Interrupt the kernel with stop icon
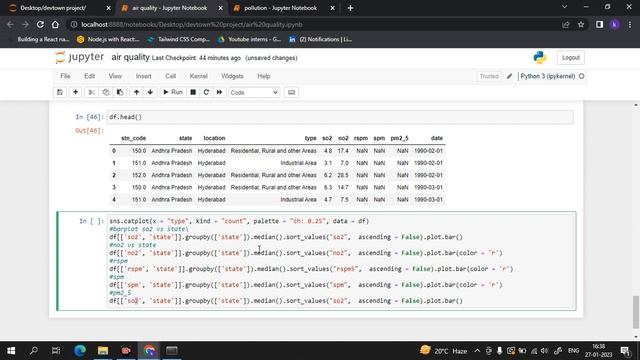Viewport: 640px width, 360px height. point(193,92)
